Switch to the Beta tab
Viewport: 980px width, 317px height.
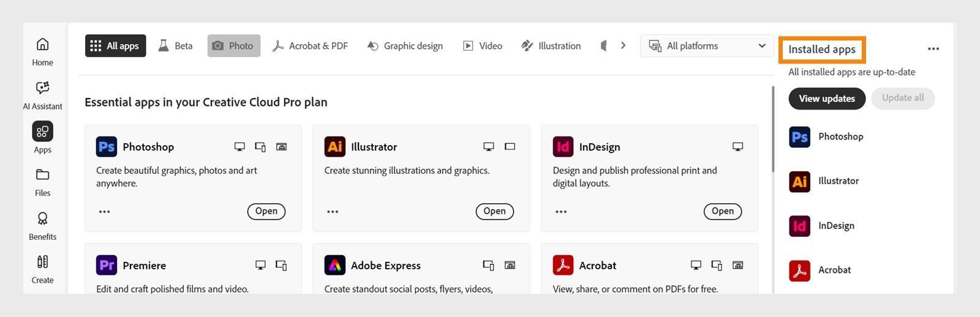(x=175, y=46)
